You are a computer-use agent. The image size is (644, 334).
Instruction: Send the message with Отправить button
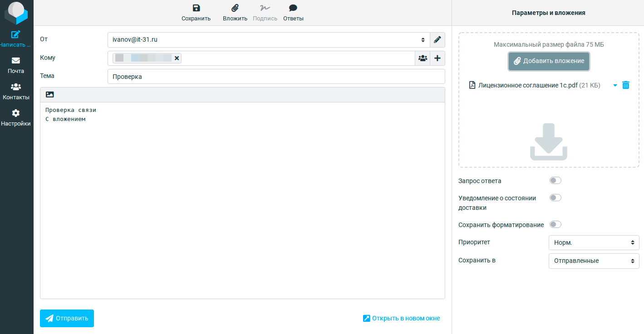coord(67,318)
